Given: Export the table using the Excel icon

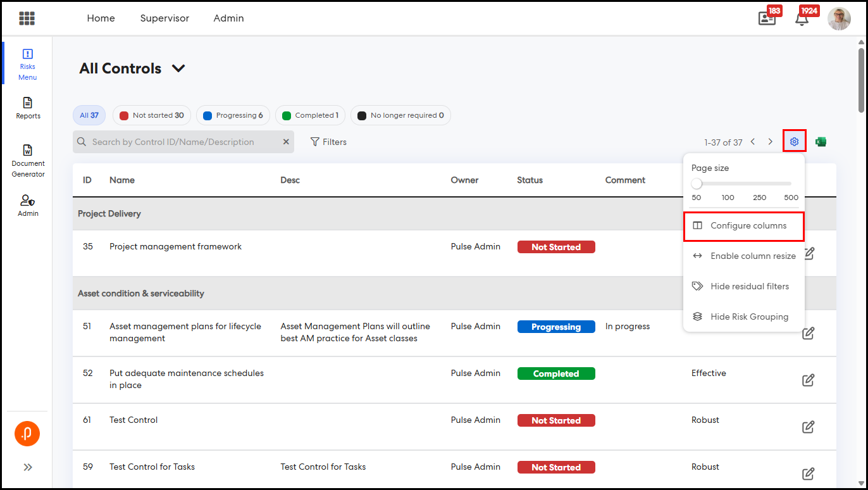Looking at the screenshot, I should (821, 142).
